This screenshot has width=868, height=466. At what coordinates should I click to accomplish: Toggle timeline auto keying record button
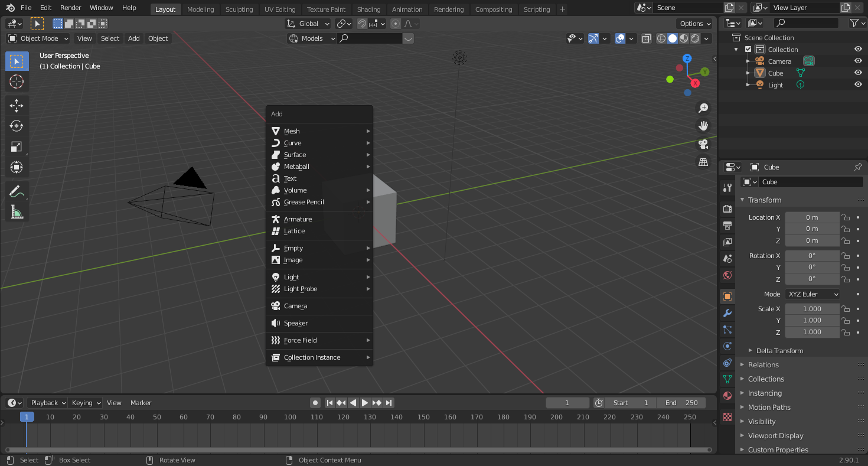pos(315,403)
